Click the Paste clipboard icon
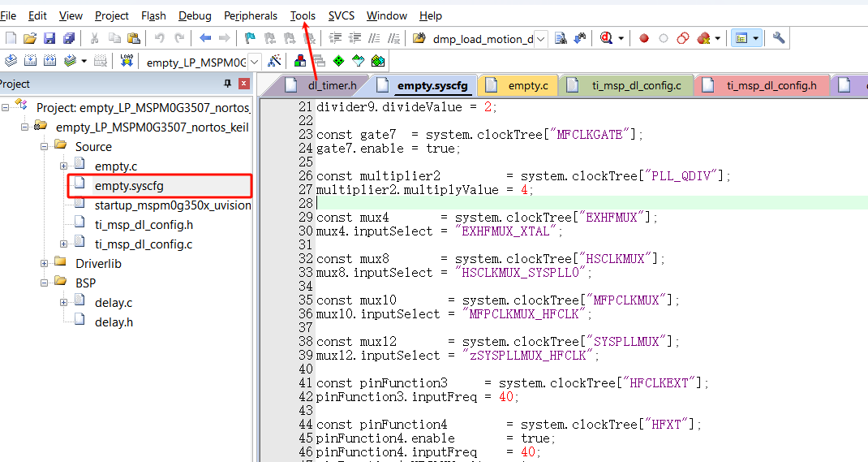The width and height of the screenshot is (868, 462). pos(133,38)
